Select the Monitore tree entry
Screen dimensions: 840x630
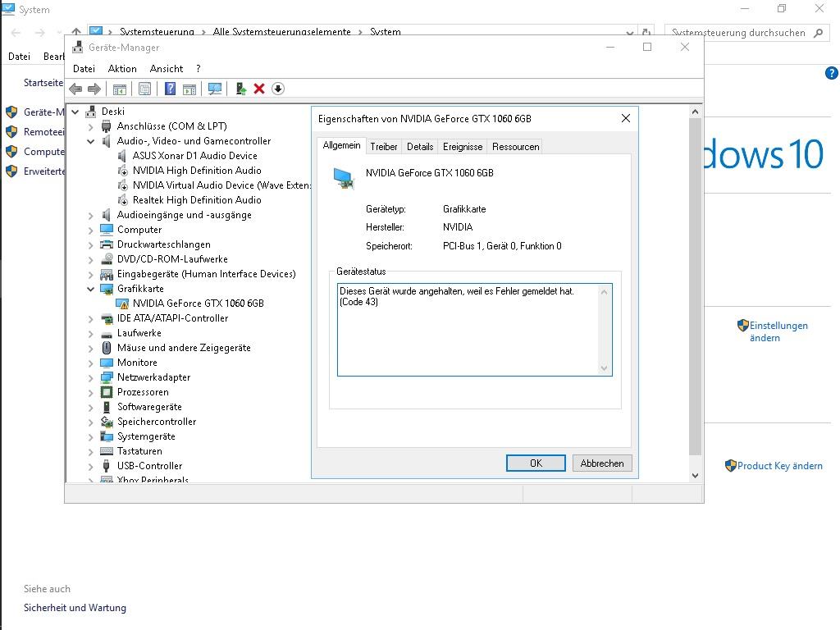[x=137, y=363]
